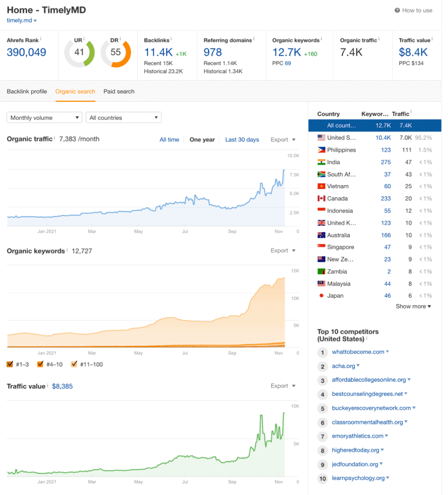Select the All time range

(x=169, y=140)
